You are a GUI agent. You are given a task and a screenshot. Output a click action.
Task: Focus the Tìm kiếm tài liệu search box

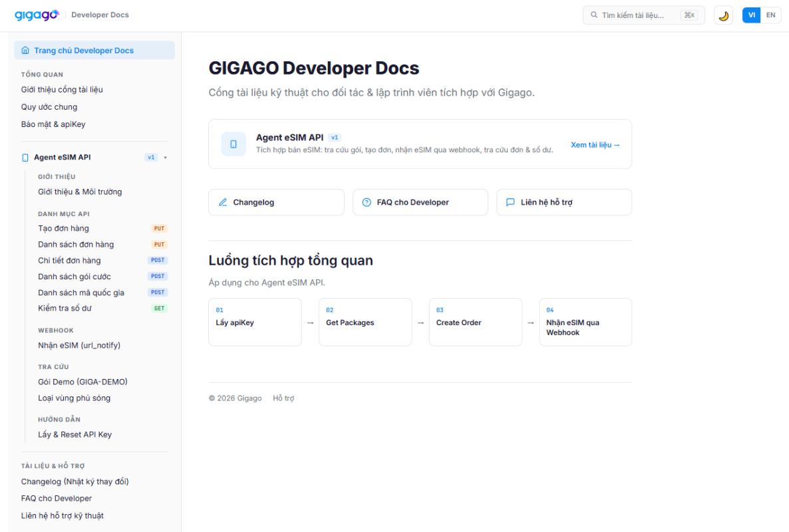(x=643, y=15)
